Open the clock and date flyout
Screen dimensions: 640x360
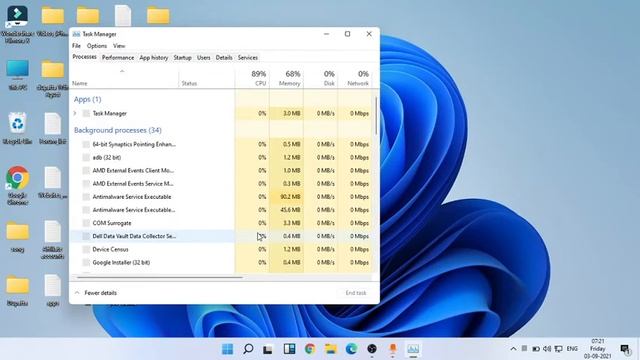click(x=598, y=349)
